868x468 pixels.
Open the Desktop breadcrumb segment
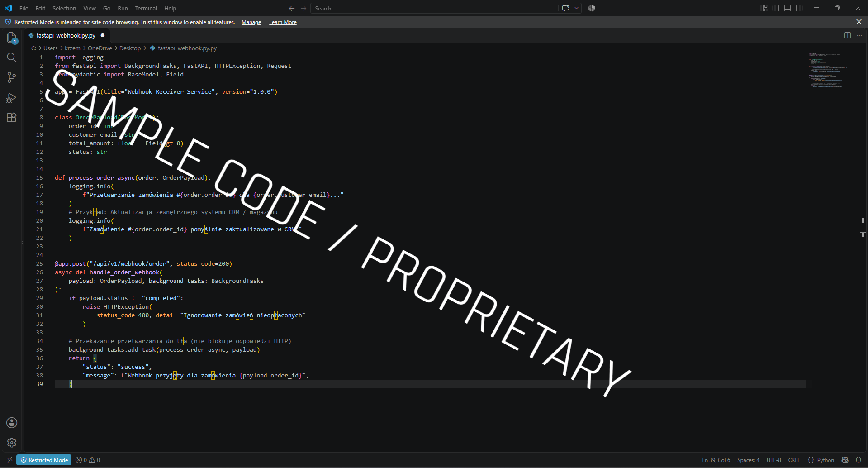click(130, 48)
